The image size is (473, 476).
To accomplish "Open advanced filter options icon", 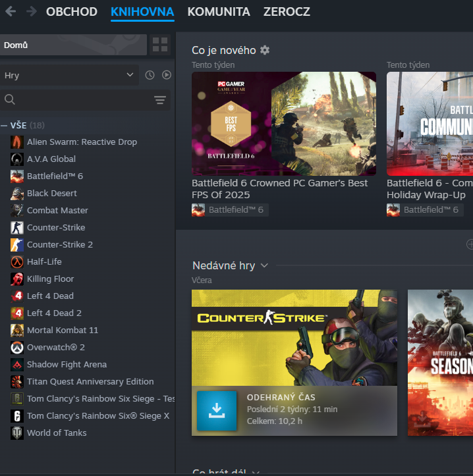I will click(159, 100).
